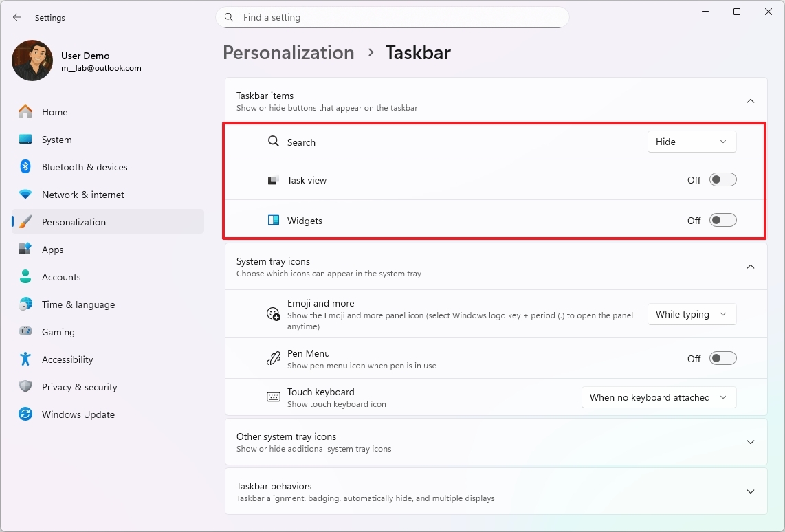Click the Find a setting search box
Screen dimensions: 785x532
pyautogui.click(x=392, y=17)
